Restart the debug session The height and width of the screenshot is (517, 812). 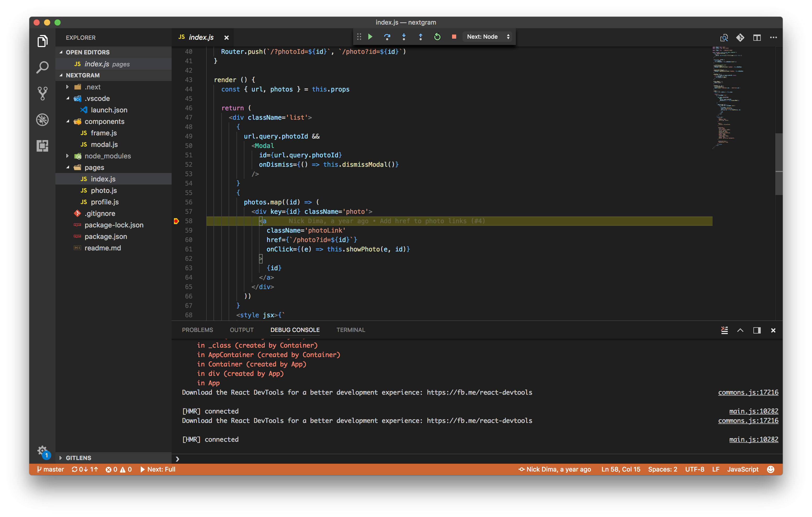tap(437, 37)
